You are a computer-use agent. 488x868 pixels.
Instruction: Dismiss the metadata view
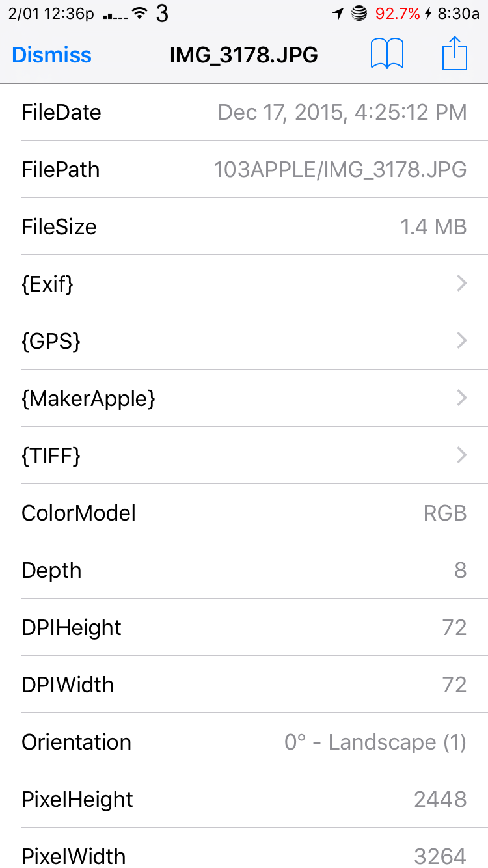click(51, 55)
